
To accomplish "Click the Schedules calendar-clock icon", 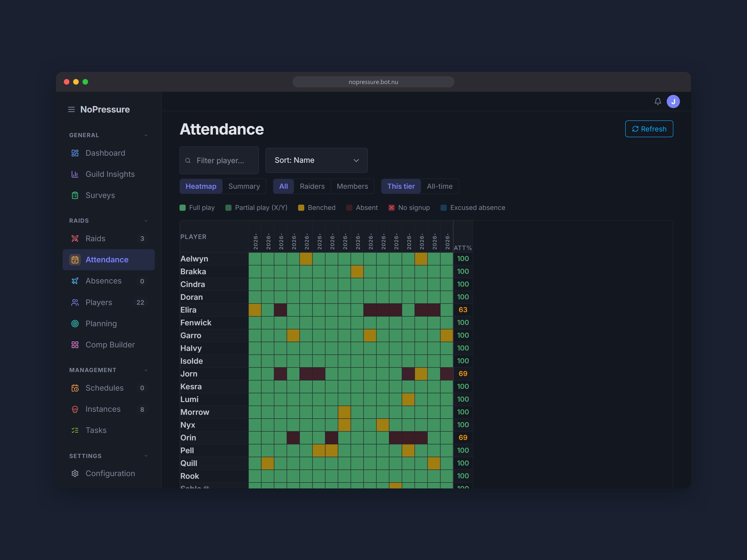I will point(75,388).
